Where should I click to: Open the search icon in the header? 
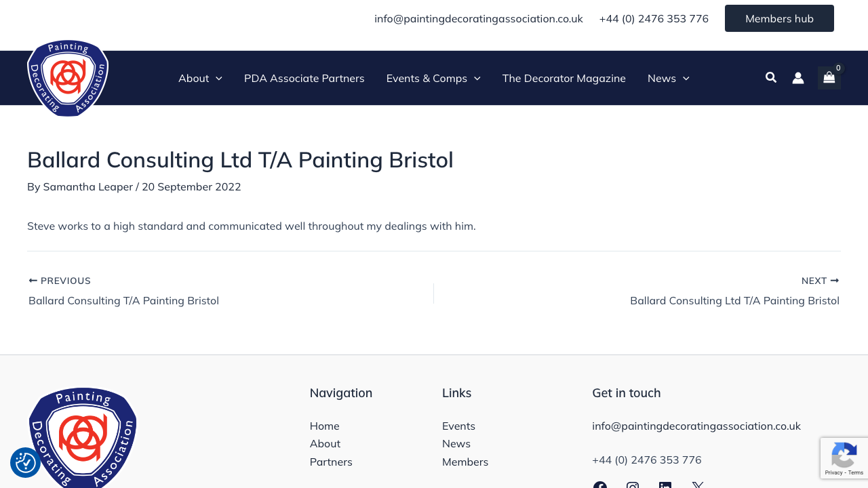pos(771,77)
